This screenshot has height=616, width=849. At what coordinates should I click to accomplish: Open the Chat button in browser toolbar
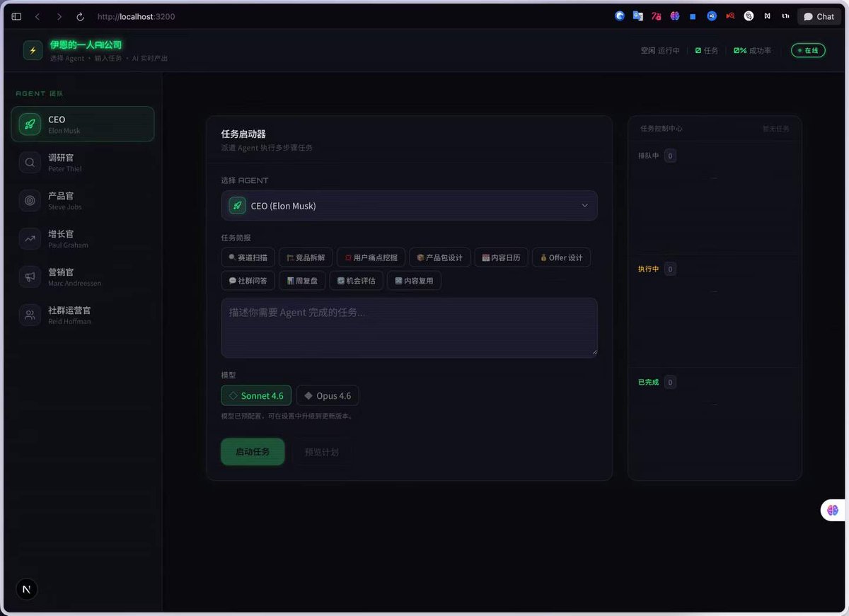(x=819, y=16)
